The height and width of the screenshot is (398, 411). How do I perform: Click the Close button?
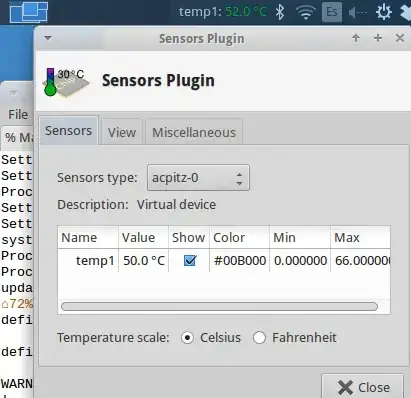(363, 387)
